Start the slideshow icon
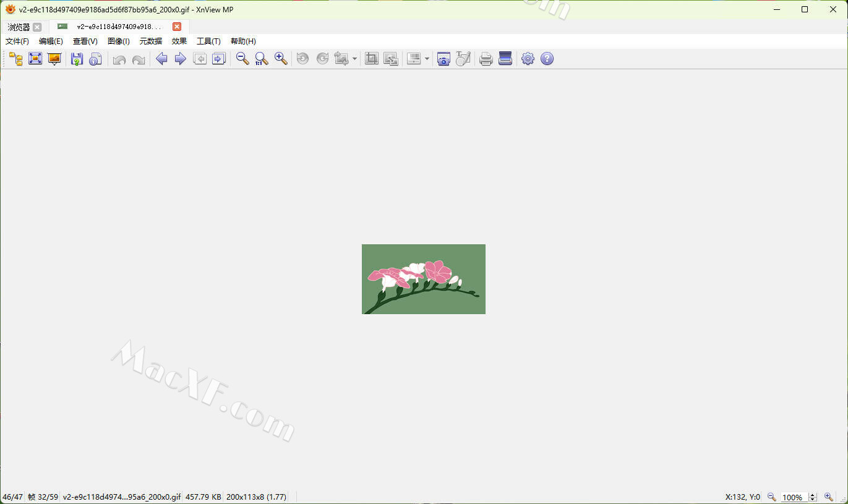848x504 pixels. pos(54,59)
